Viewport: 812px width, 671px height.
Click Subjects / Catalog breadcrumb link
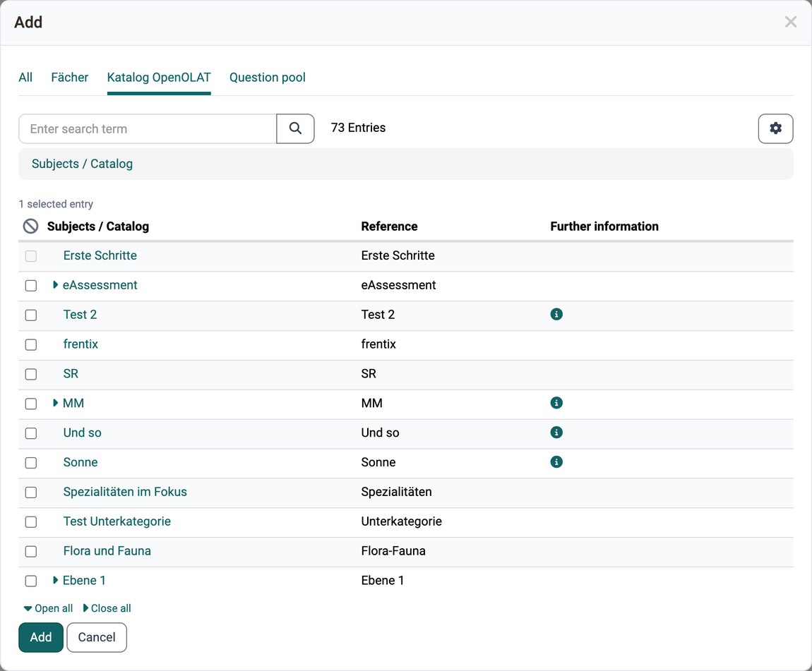tap(83, 164)
